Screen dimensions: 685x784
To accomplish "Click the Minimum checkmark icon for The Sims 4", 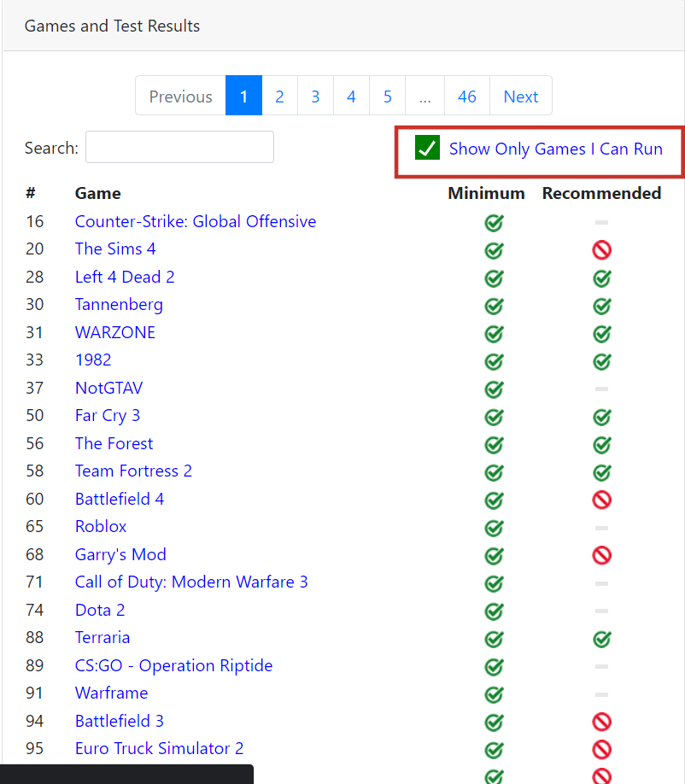I will 494,250.
